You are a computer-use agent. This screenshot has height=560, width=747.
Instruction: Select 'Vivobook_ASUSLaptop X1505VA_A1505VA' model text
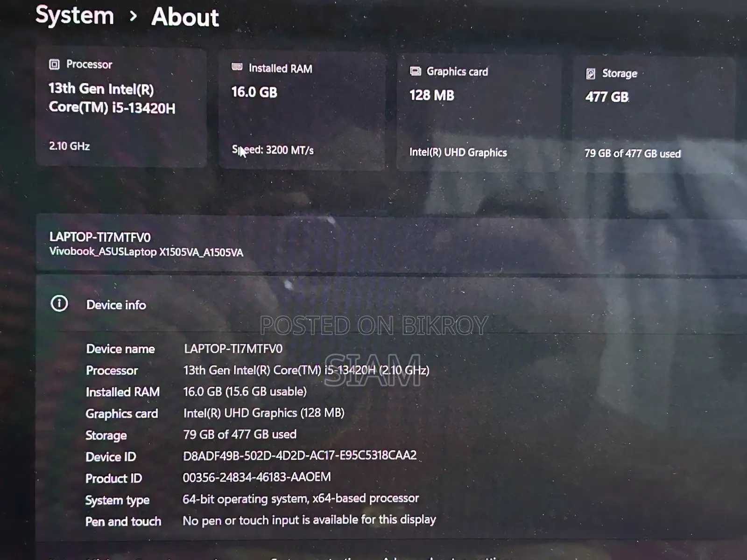click(x=146, y=252)
